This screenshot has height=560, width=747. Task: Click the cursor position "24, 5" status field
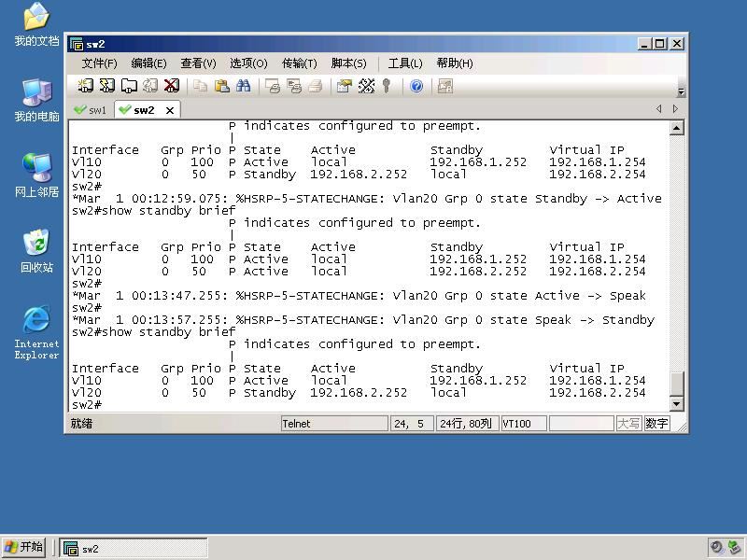[x=412, y=424]
